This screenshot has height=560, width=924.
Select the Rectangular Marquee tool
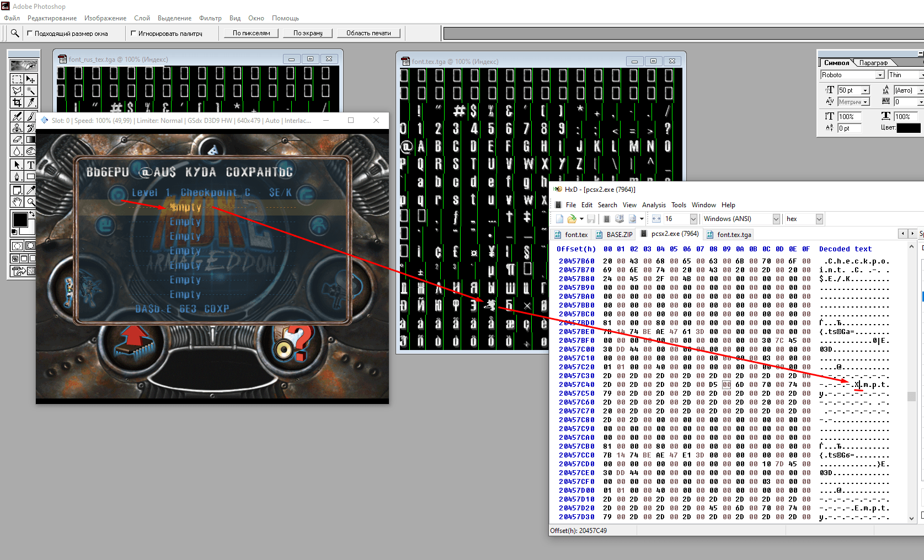(17, 79)
